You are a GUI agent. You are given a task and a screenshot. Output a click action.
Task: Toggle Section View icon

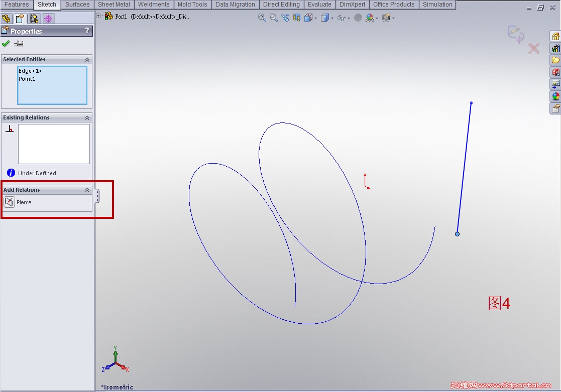(x=297, y=18)
